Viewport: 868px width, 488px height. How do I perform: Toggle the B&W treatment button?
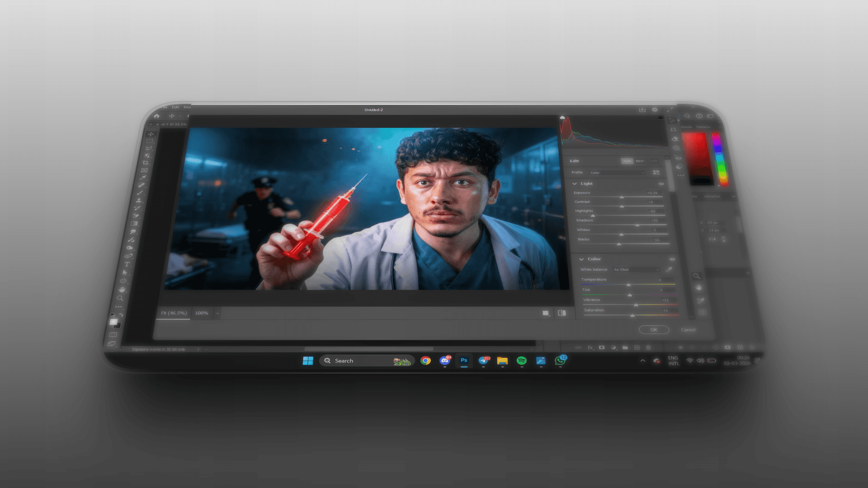(640, 161)
